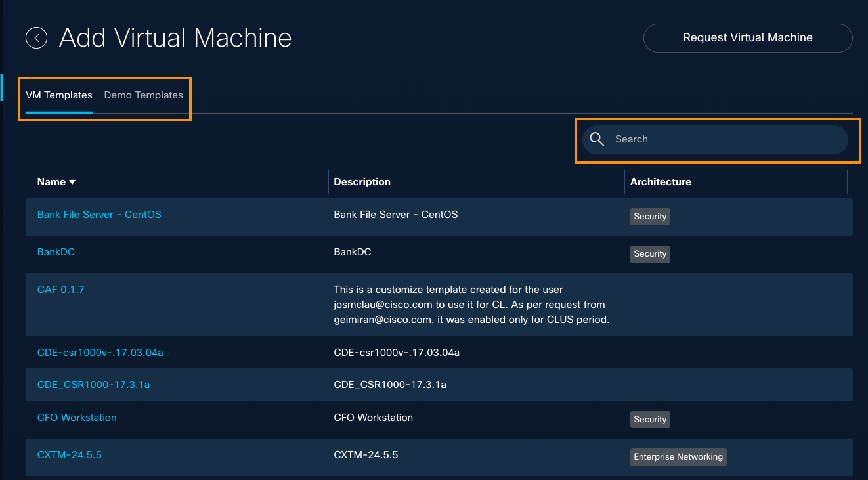Open the Bank File Server - CentOS template link
This screenshot has width=868, height=480.
pyautogui.click(x=99, y=215)
